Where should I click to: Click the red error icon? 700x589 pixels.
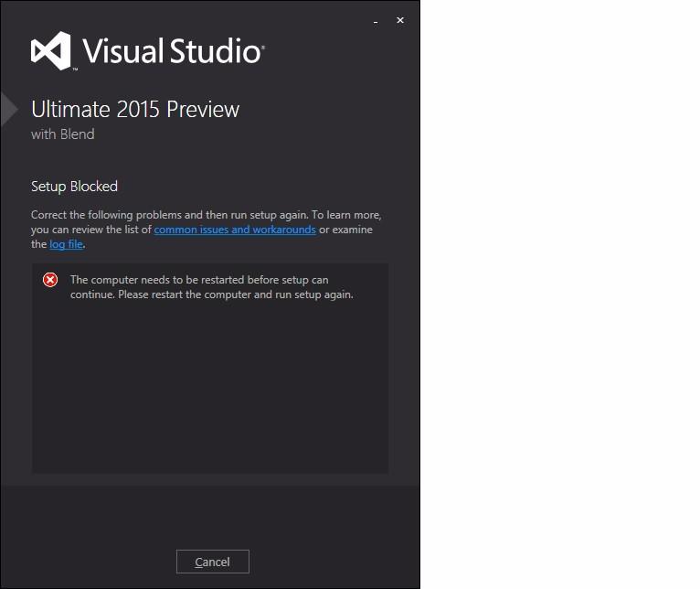50,280
